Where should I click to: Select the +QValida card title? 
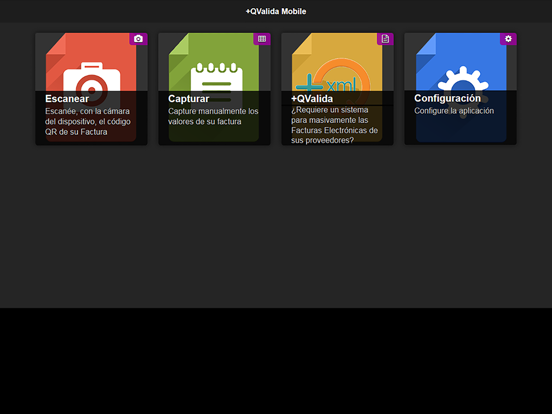[312, 99]
